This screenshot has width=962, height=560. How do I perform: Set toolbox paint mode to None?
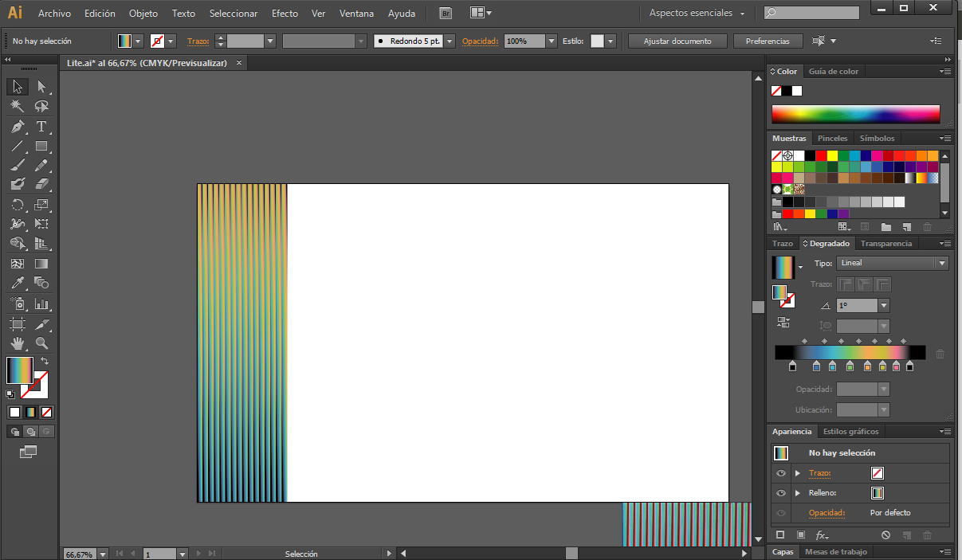46,412
